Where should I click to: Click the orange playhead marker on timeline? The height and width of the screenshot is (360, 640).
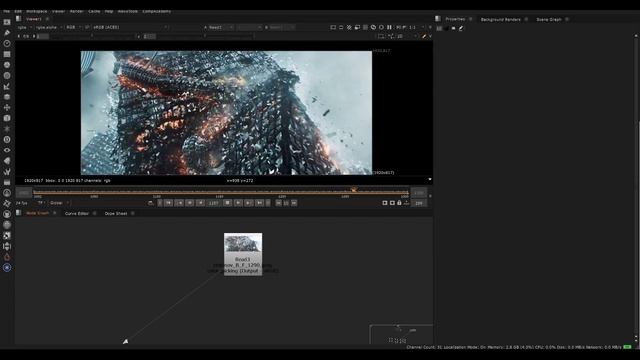tap(353, 190)
